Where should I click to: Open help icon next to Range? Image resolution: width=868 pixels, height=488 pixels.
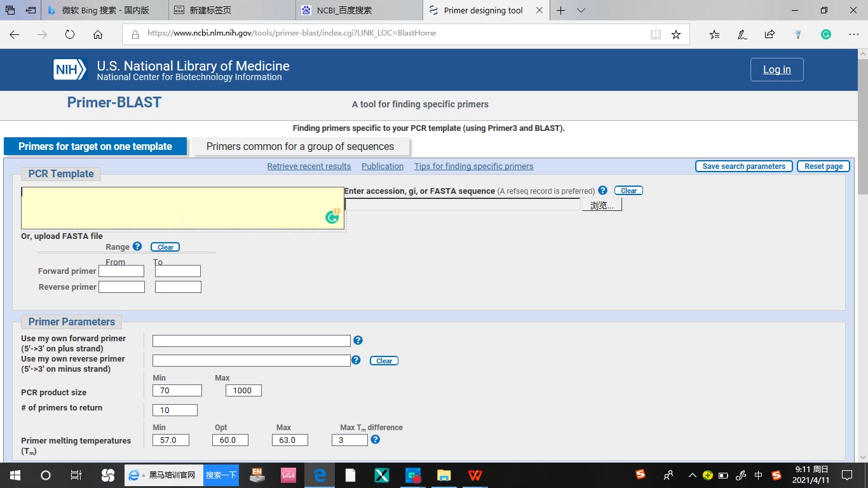pyautogui.click(x=137, y=246)
